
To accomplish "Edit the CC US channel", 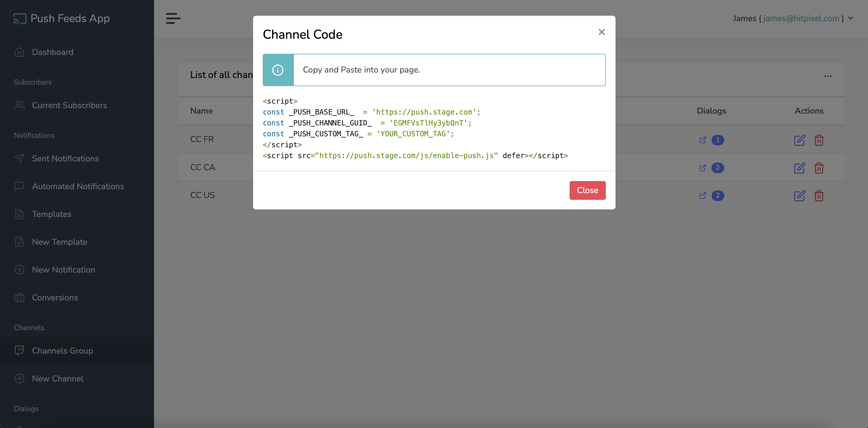I will pyautogui.click(x=799, y=196).
